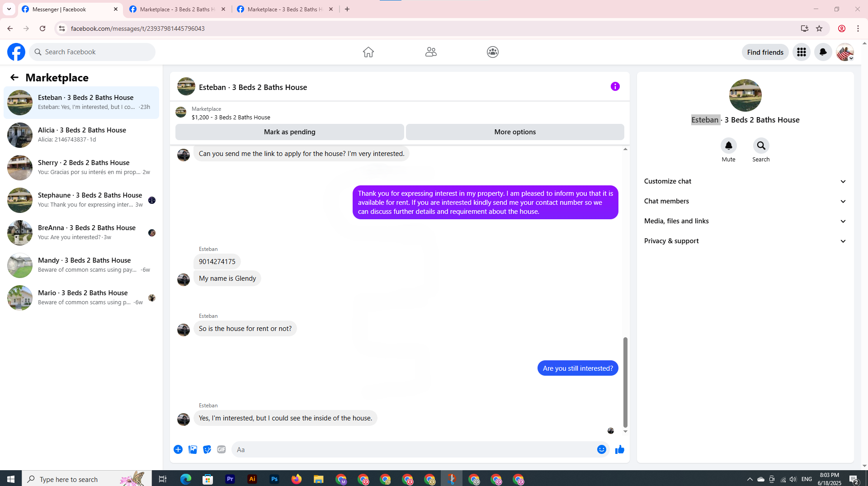Viewport: 868px width, 486px height.
Task: Go back using the Marketplace back arrow
Action: (x=14, y=77)
